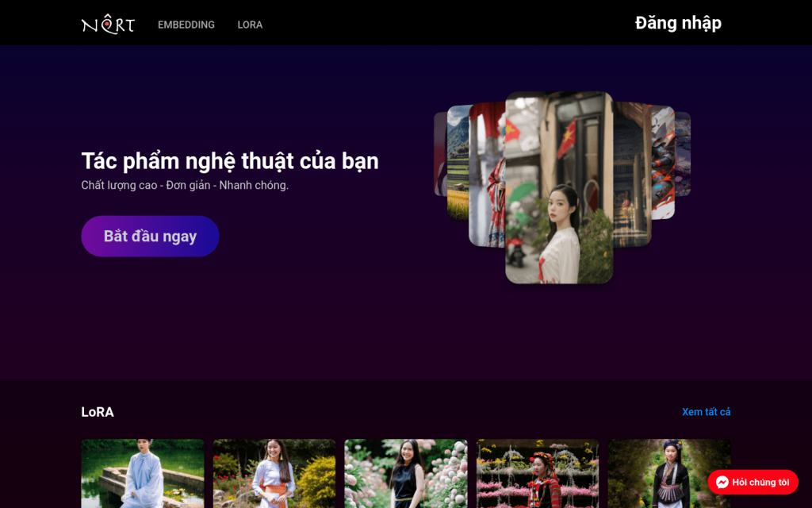The height and width of the screenshot is (508, 812).
Task: Open LoRA thumbnail of girl in dark ethnic outfit
Action: [x=669, y=473]
